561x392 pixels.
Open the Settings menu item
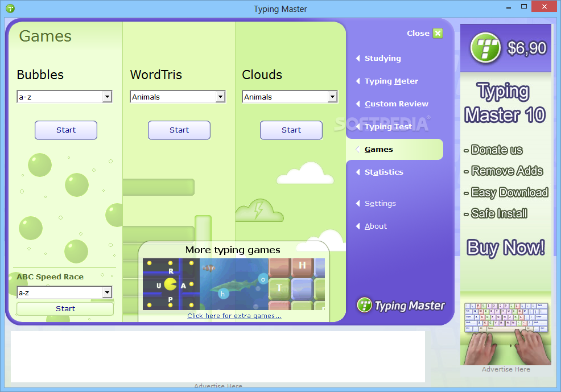pyautogui.click(x=380, y=204)
